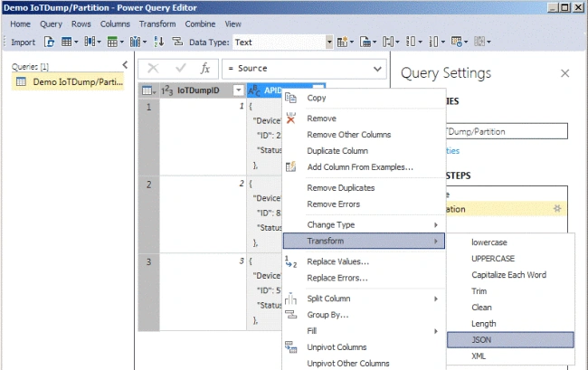Click the Group By toolbar icon
The height and width of the screenshot is (370, 588).
[177, 42]
